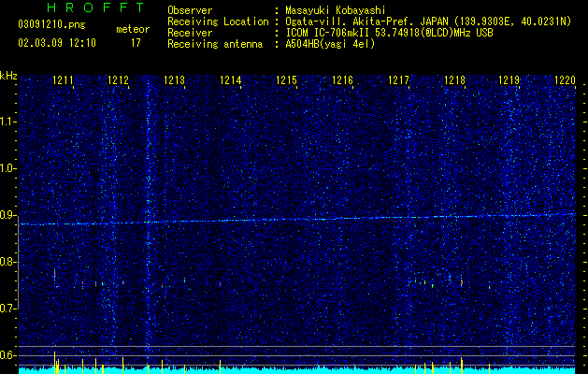The image size is (588, 374).
Task: Select the ICOM IC-706mkII receiver value
Action: [389, 33]
